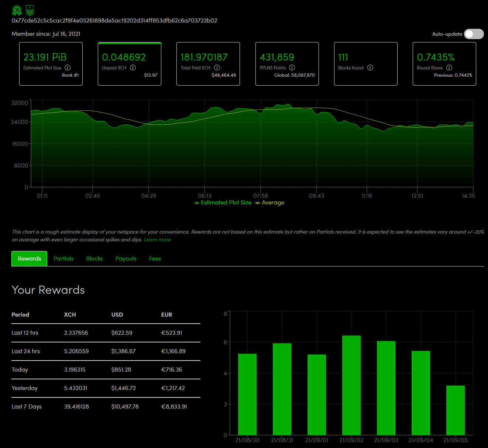Click the Global: 58,087,870 text

click(x=295, y=75)
